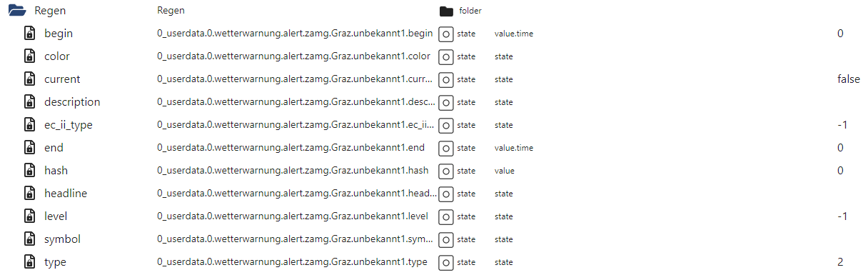Click the state type icon for current
Image resolution: width=868 pixels, height=275 pixels.
click(x=446, y=79)
